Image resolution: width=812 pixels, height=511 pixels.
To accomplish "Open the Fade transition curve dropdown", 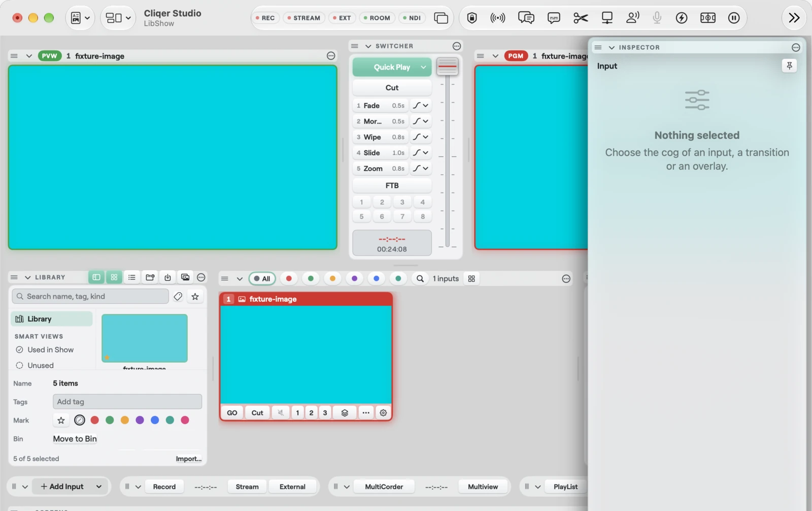I will (x=421, y=106).
